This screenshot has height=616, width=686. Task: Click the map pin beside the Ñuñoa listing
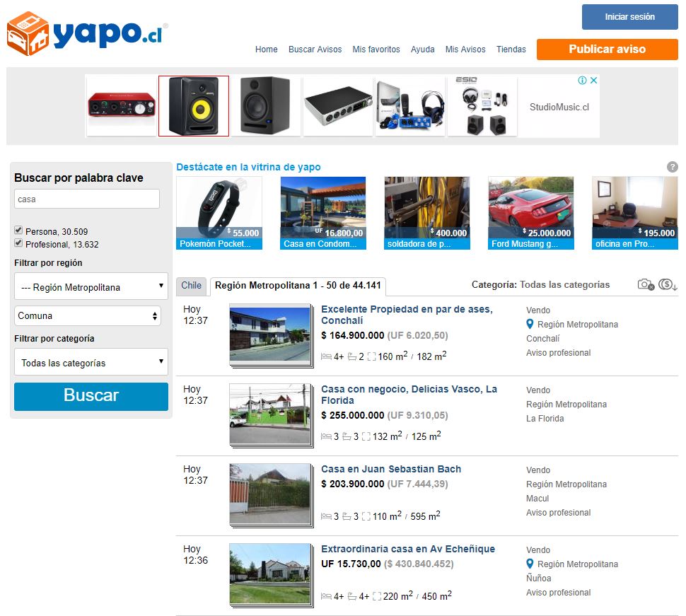(530, 564)
